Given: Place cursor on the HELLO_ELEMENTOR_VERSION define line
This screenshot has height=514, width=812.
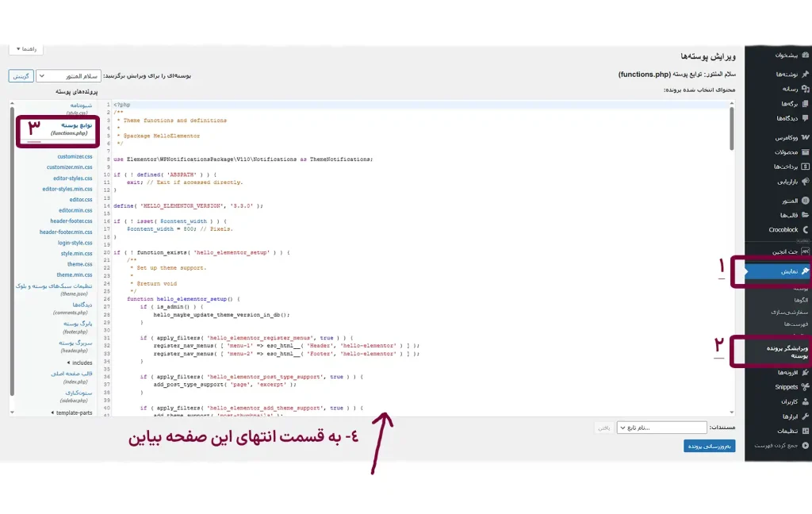Looking at the screenshot, I should [189, 205].
